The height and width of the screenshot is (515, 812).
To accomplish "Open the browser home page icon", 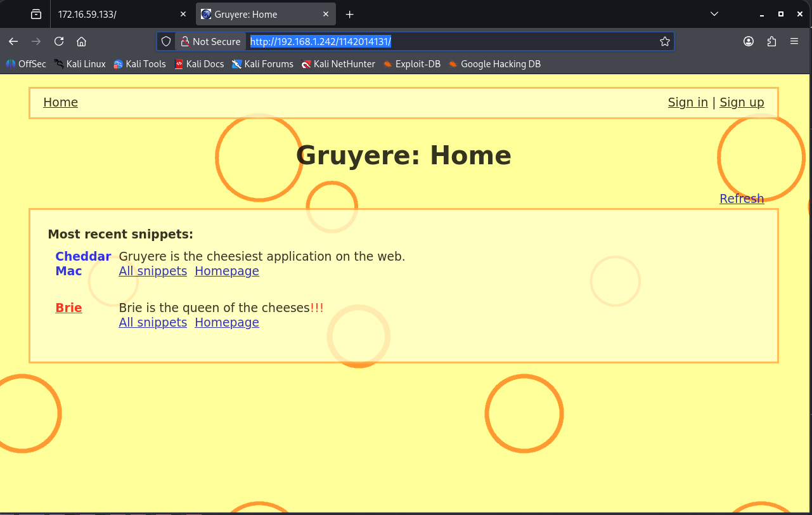I will click(x=81, y=41).
